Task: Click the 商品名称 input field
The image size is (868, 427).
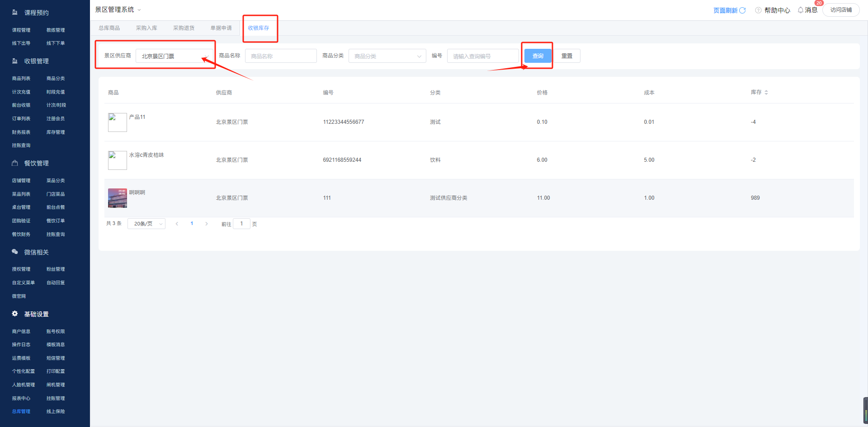Action: [x=280, y=56]
